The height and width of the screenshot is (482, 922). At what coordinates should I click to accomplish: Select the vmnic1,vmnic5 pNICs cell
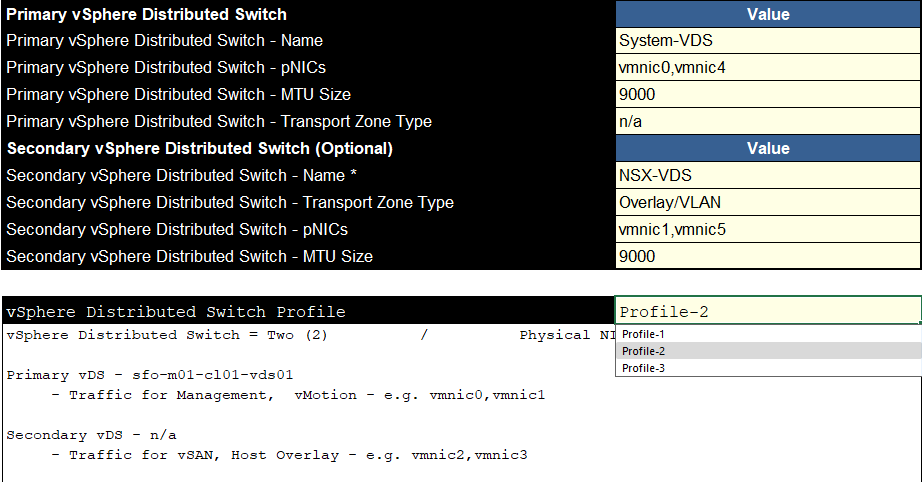768,229
